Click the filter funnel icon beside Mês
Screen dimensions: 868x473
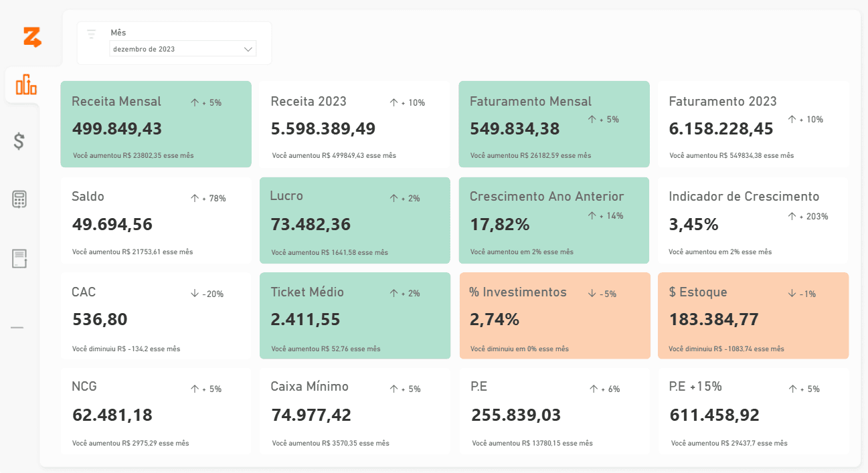(x=92, y=33)
